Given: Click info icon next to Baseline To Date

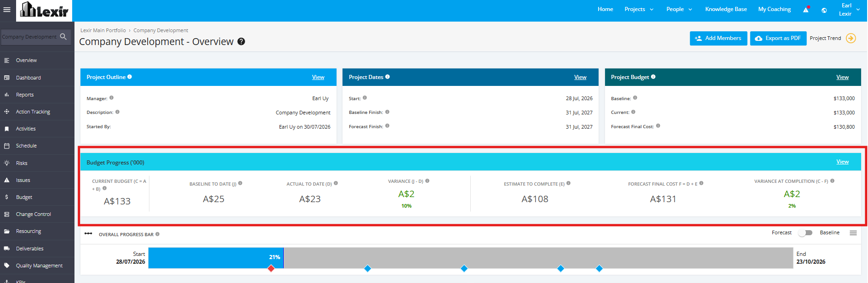Looking at the screenshot, I should 240,183.
